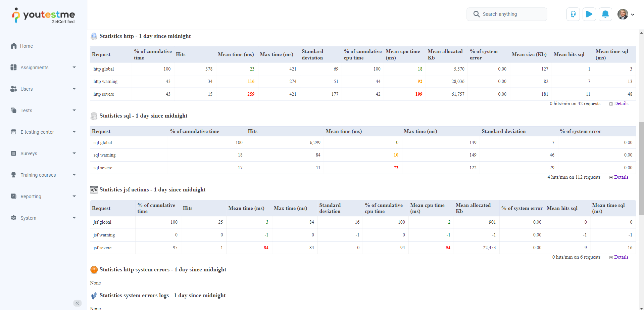
Task: Expand the Reporting sidebar section
Action: pyautogui.click(x=43, y=196)
